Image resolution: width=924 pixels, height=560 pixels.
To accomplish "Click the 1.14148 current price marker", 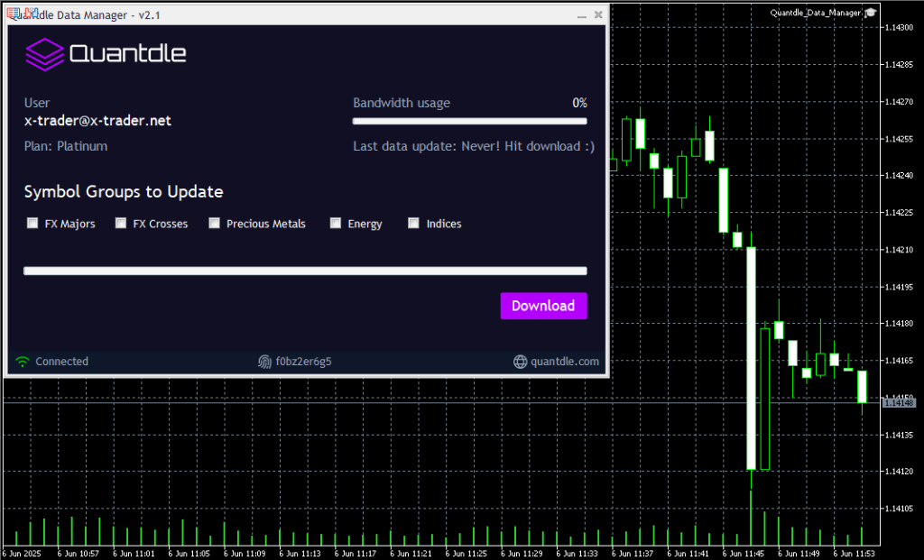I will [x=899, y=403].
